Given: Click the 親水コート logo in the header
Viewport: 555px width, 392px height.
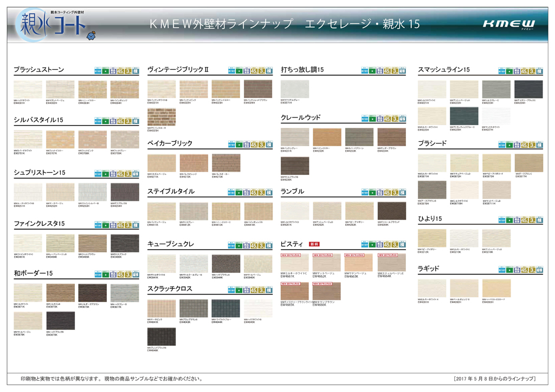Looking at the screenshot, I should point(50,25).
